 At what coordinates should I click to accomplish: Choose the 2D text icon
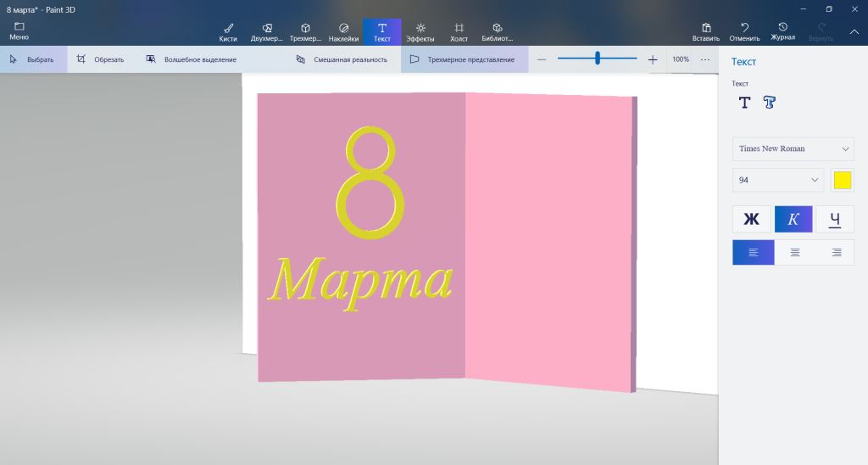pos(744,103)
